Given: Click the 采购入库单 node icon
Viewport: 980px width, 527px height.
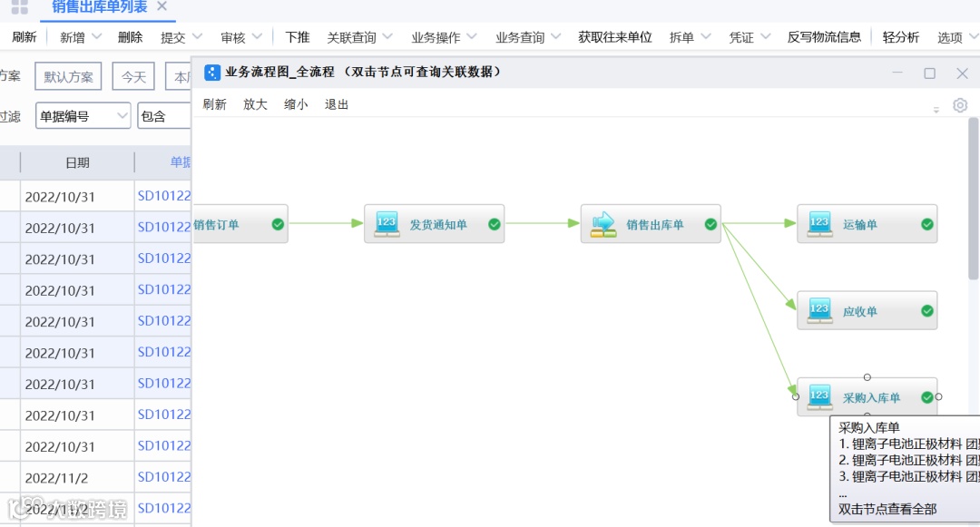Looking at the screenshot, I should pos(819,397).
